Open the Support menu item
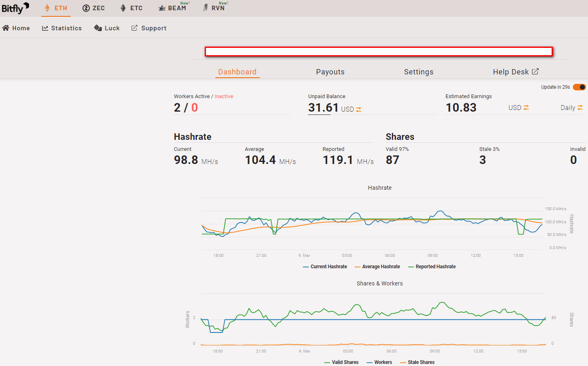Image resolution: width=588 pixels, height=366 pixels. [149, 28]
